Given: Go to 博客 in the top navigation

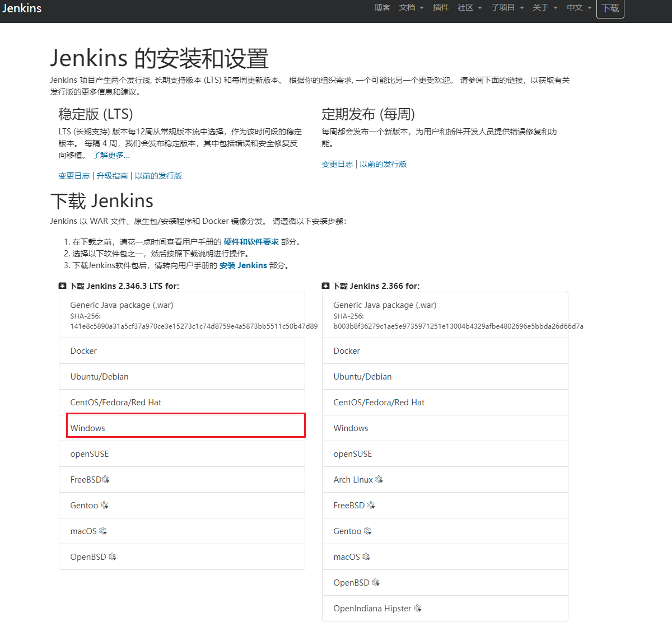Looking at the screenshot, I should 382,8.
